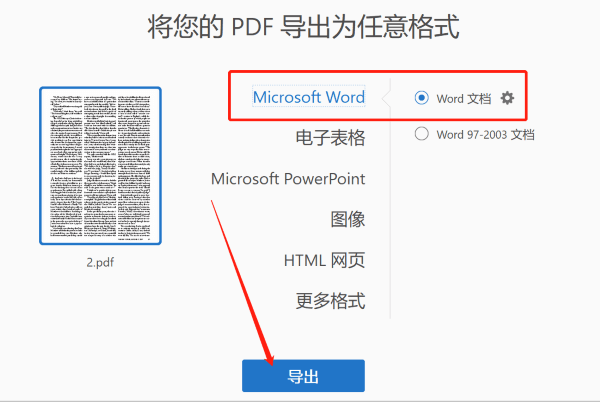Viewport: 600px width, 402px height.
Task: Choose Microsoft Word export format
Action: coord(308,97)
